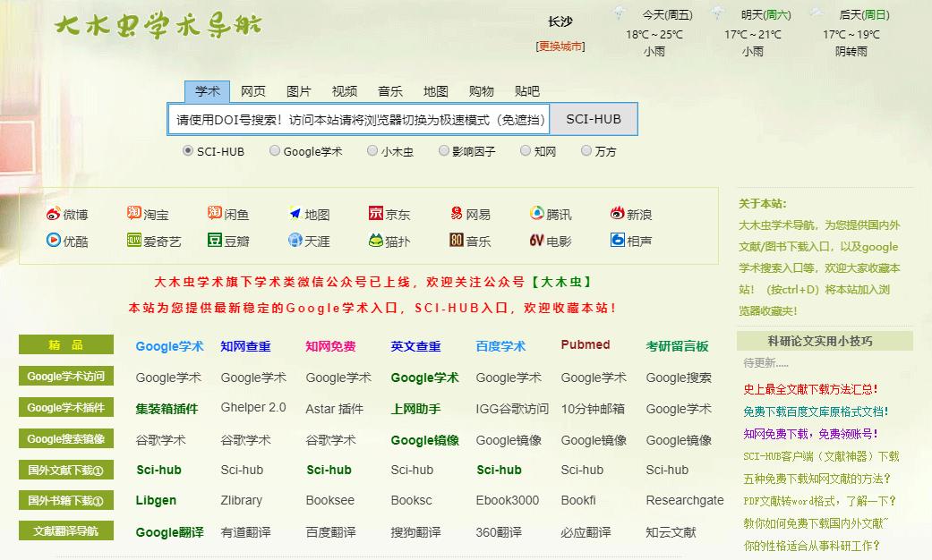
Task: Switch to the 图片 search tab
Action: coord(296,90)
